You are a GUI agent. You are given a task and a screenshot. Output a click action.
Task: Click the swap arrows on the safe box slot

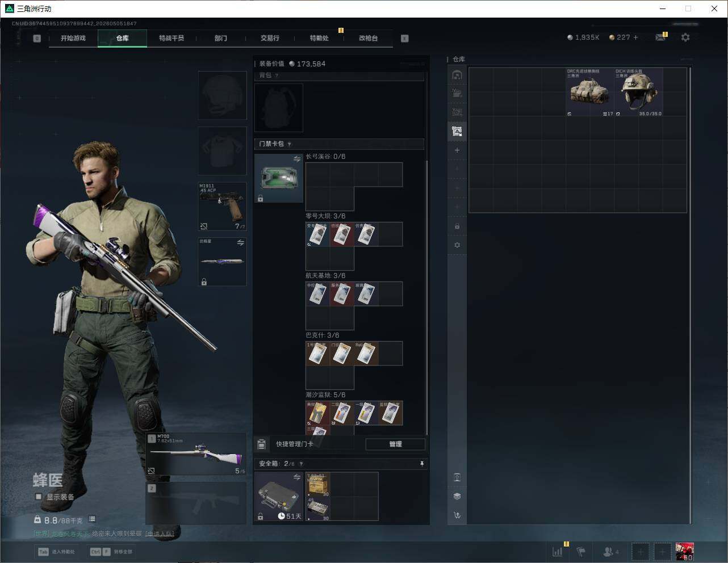pos(296,477)
